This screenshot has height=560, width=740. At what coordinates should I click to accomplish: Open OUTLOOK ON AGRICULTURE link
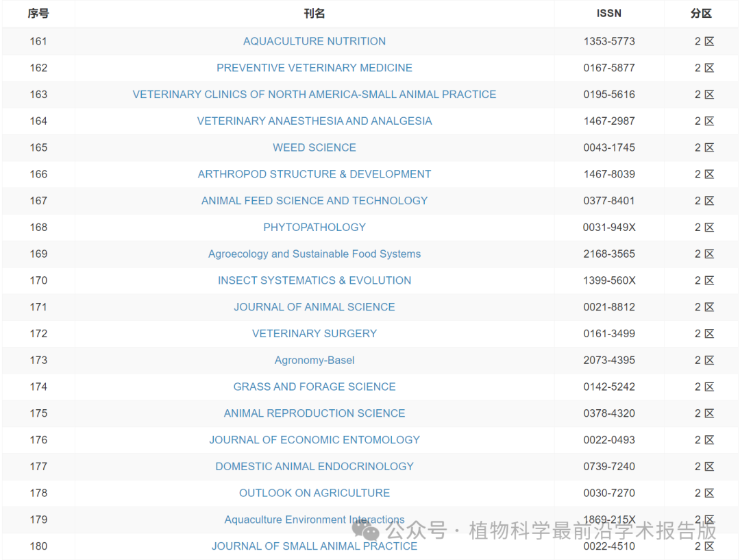click(x=314, y=493)
